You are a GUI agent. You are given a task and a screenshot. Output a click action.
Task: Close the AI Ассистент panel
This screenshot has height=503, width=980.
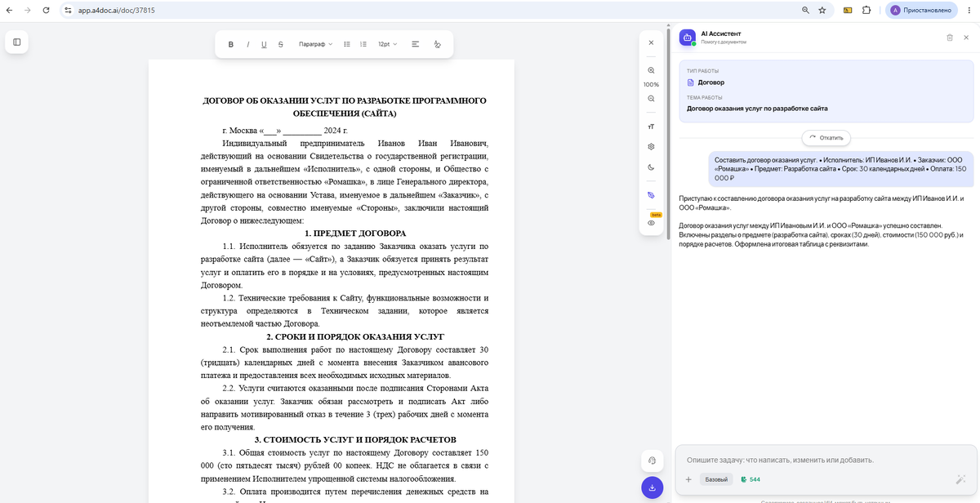pos(966,38)
